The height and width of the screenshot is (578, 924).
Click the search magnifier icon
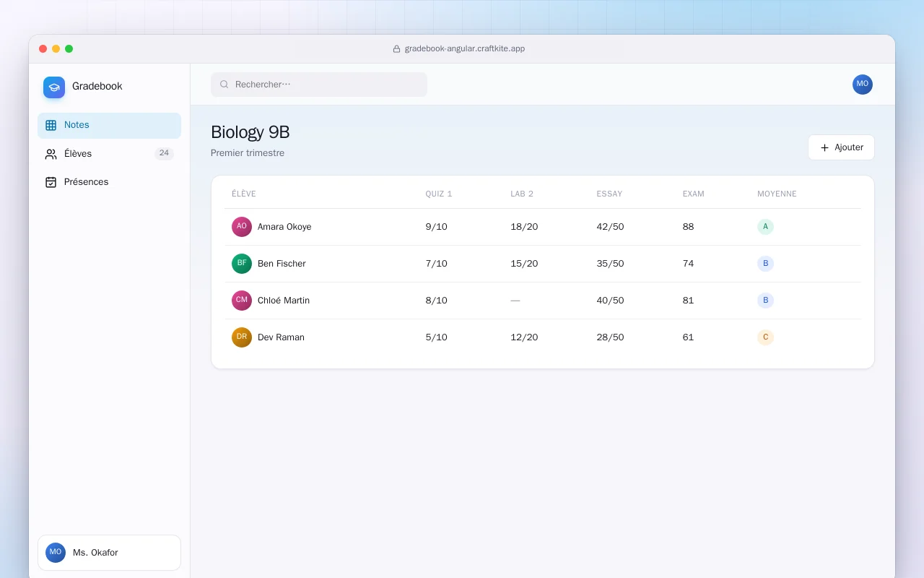pos(224,85)
